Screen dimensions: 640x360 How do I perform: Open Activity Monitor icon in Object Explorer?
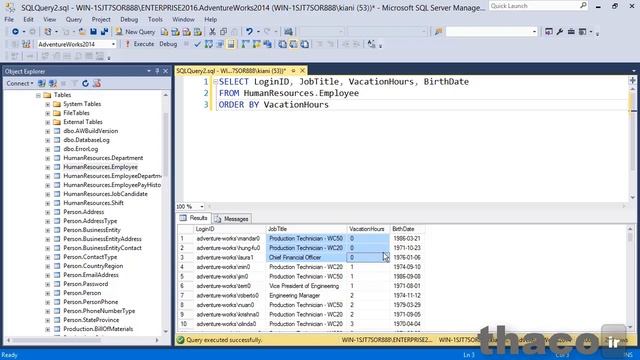tap(96, 83)
